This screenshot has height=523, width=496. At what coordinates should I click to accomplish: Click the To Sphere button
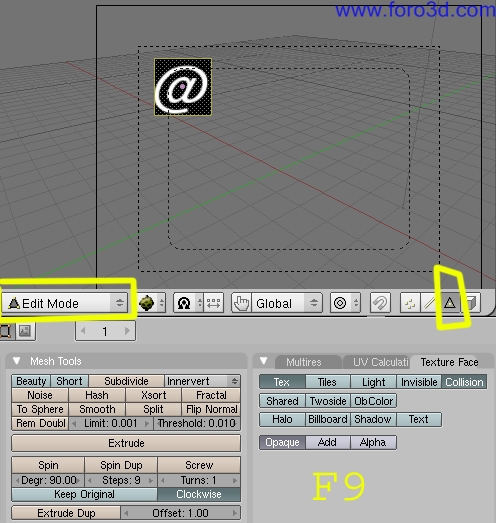pos(40,409)
